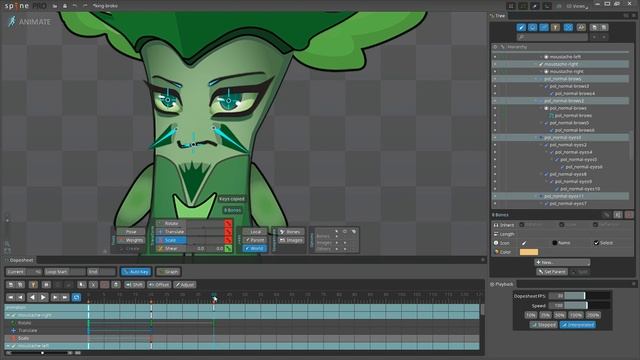
Task: Select the Scale tool
Action: tap(171, 240)
